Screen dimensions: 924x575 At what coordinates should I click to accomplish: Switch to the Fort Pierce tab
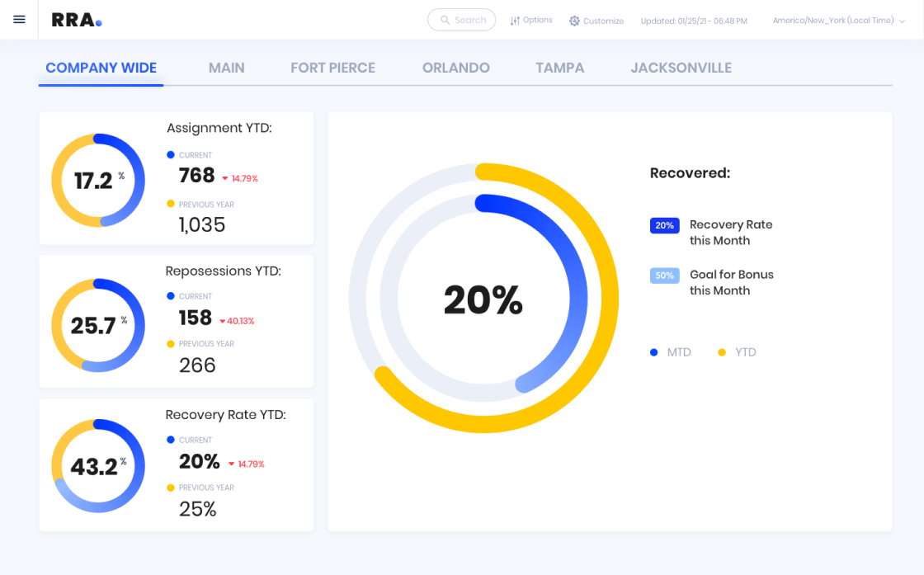tap(332, 68)
